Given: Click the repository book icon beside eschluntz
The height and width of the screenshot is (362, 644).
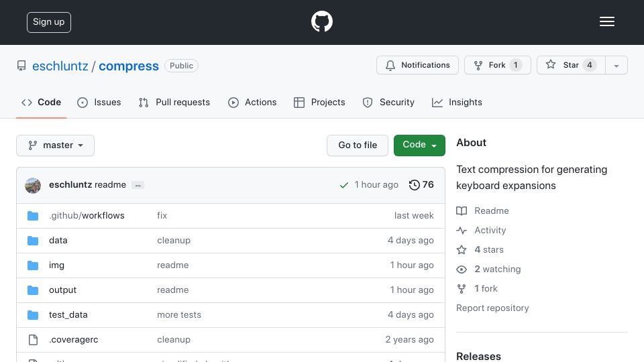Looking at the screenshot, I should pos(21,66).
